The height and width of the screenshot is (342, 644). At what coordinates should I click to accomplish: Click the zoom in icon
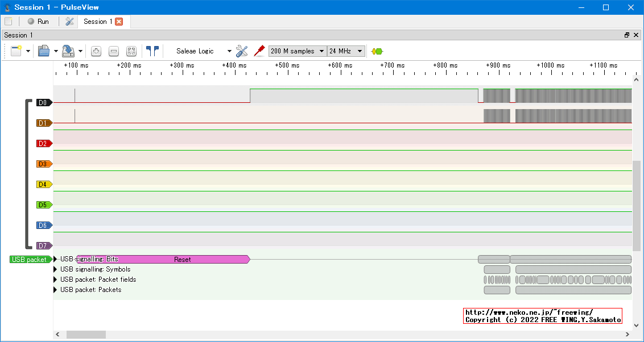[96, 51]
